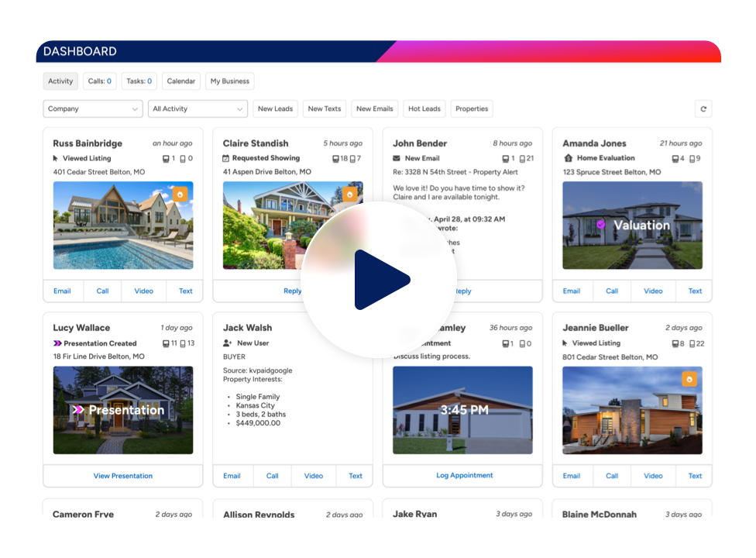The image size is (756, 558).
Task: Toggle the Hot Leads filter
Action: 424,109
